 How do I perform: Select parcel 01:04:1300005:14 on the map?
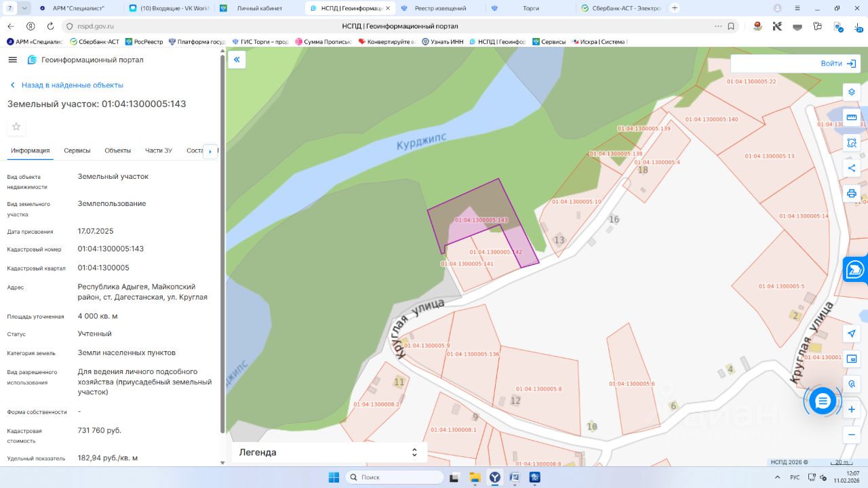point(804,216)
